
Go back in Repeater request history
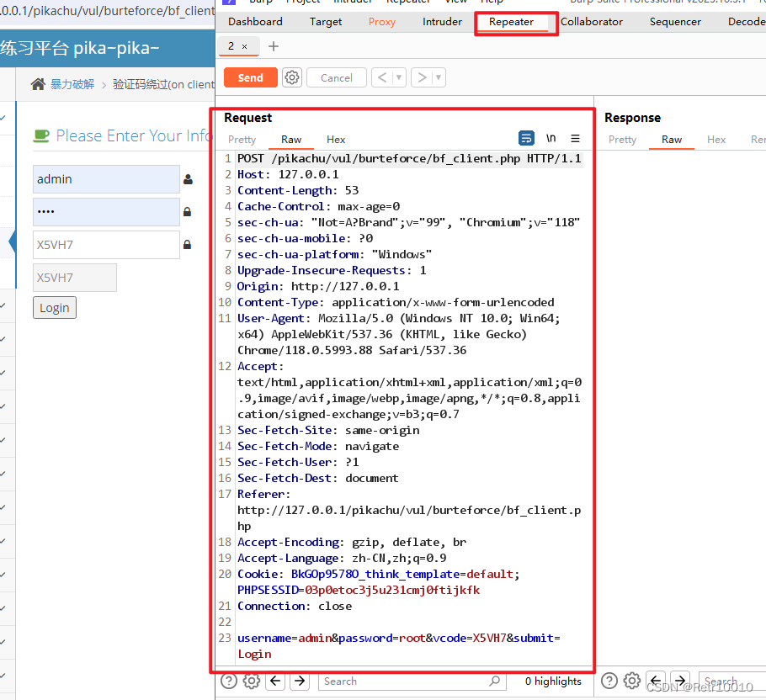pyautogui.click(x=382, y=77)
